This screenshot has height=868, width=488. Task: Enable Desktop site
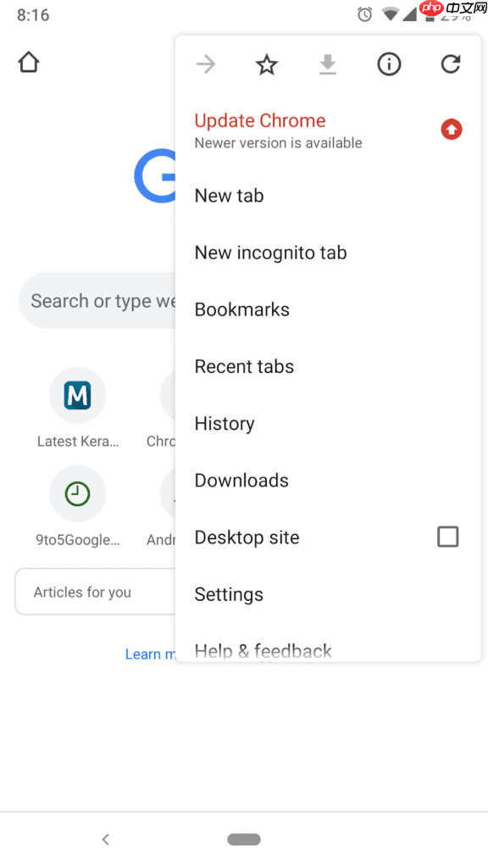point(447,537)
